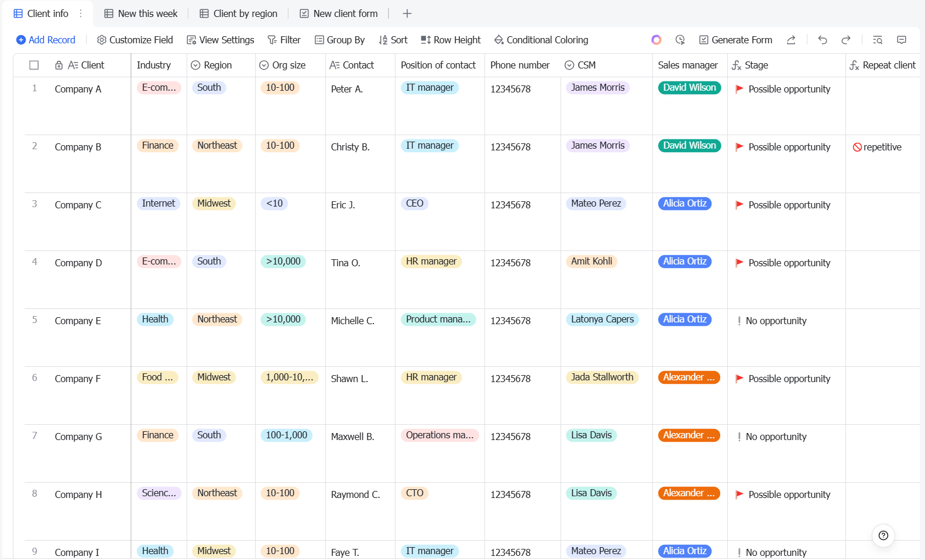The height and width of the screenshot is (560, 925).
Task: Click the E-com... tag for Company A
Action: coord(159,88)
